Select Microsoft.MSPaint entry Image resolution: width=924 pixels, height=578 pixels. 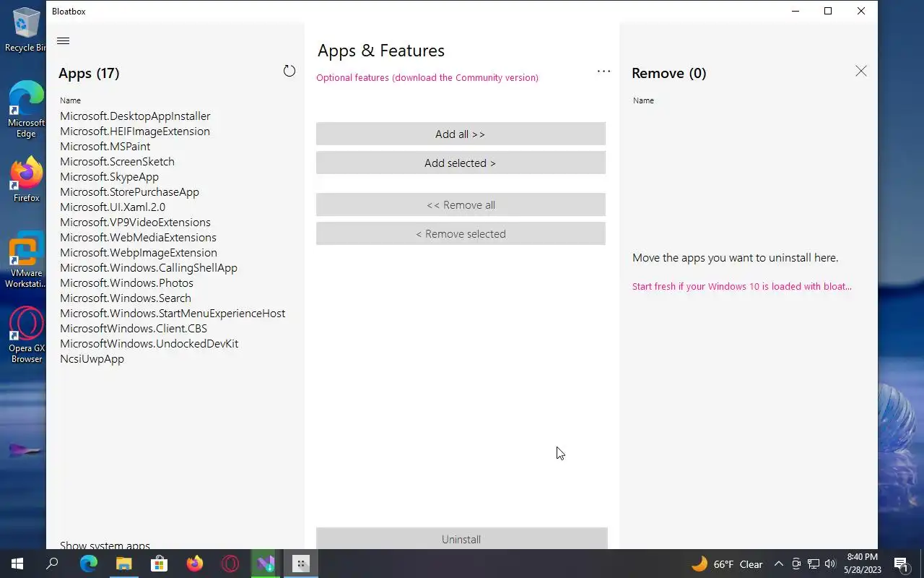(x=105, y=146)
